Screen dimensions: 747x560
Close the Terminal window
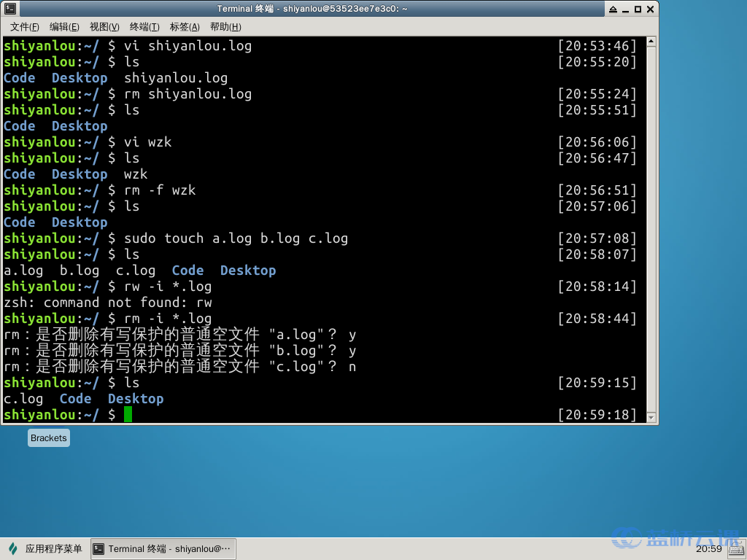coord(650,9)
